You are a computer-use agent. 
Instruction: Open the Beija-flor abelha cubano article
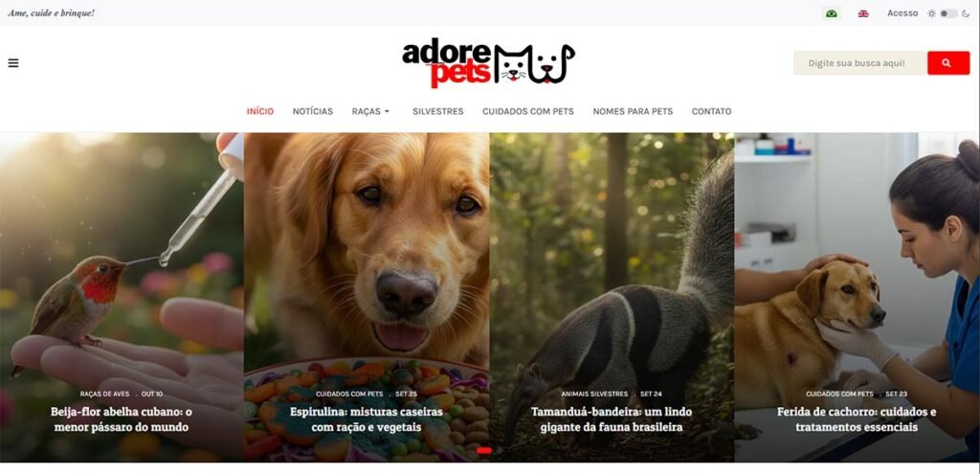coord(122,419)
